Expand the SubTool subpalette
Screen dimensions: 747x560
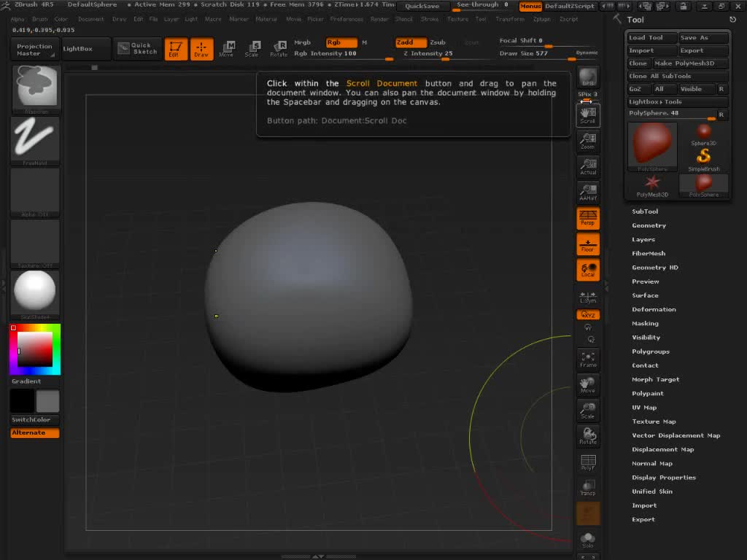point(645,211)
